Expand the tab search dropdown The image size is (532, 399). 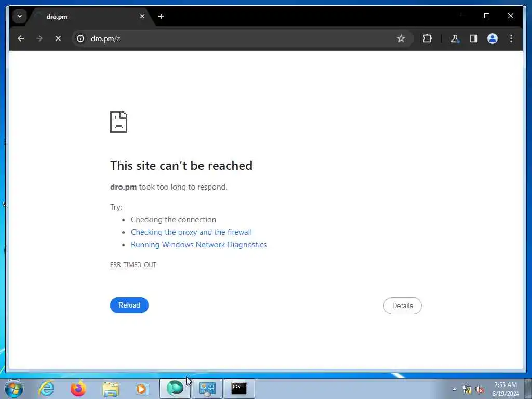coord(20,16)
